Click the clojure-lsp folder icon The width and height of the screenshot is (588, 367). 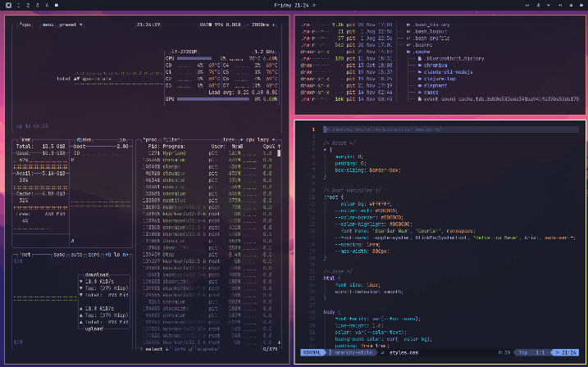click(420, 79)
